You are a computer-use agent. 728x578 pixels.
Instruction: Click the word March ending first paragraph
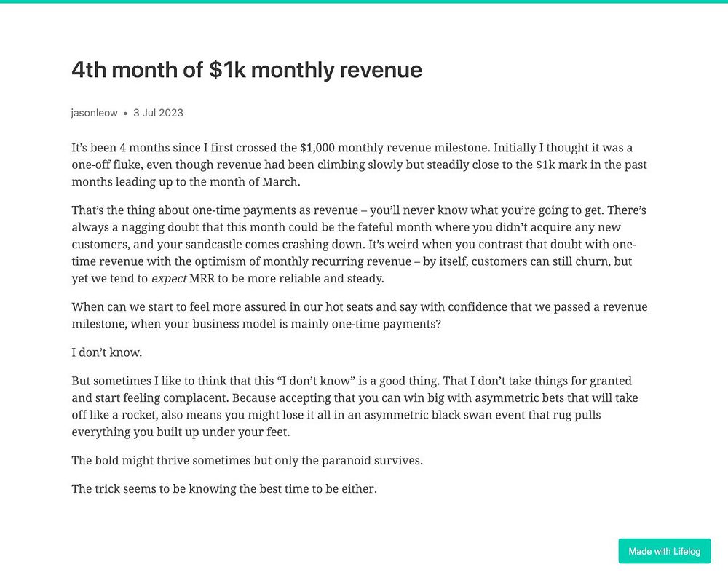point(281,182)
